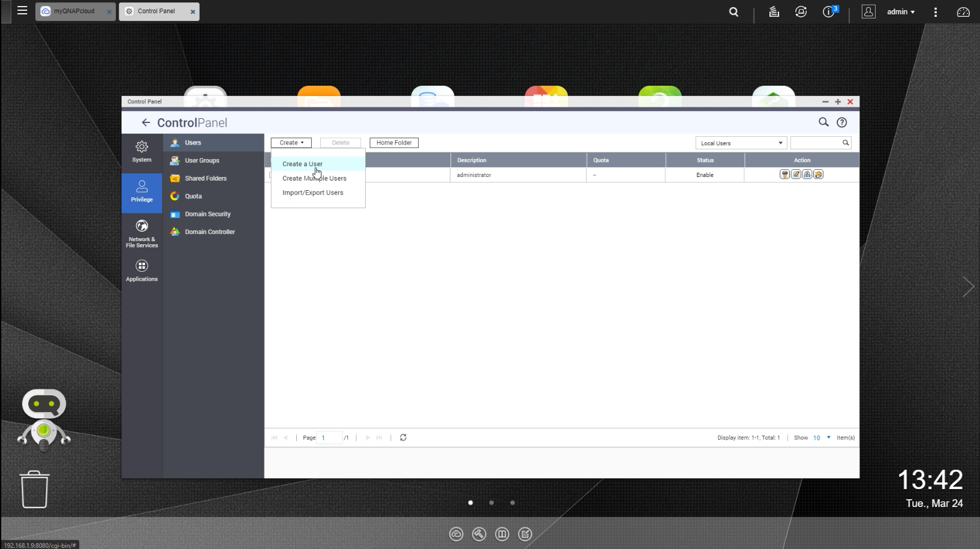
Task: Close the Control Panel taskbar tab
Action: pos(193,11)
